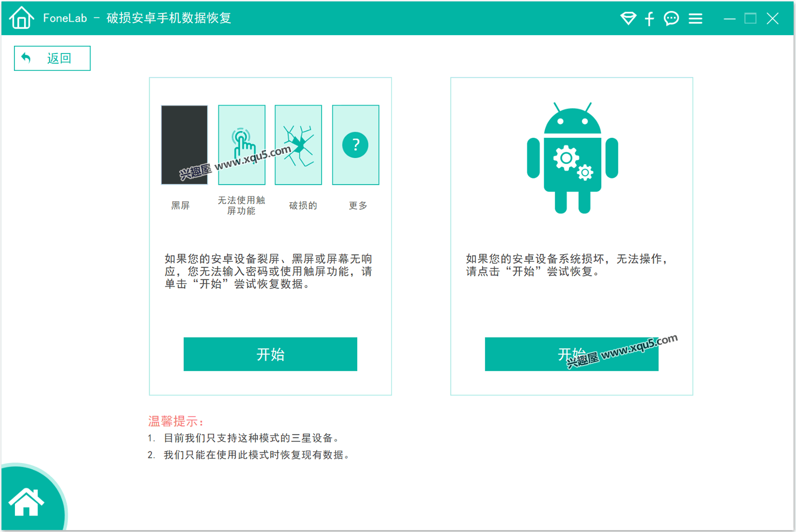
Task: Click description about system damage (系统损坏)
Action: (x=568, y=265)
